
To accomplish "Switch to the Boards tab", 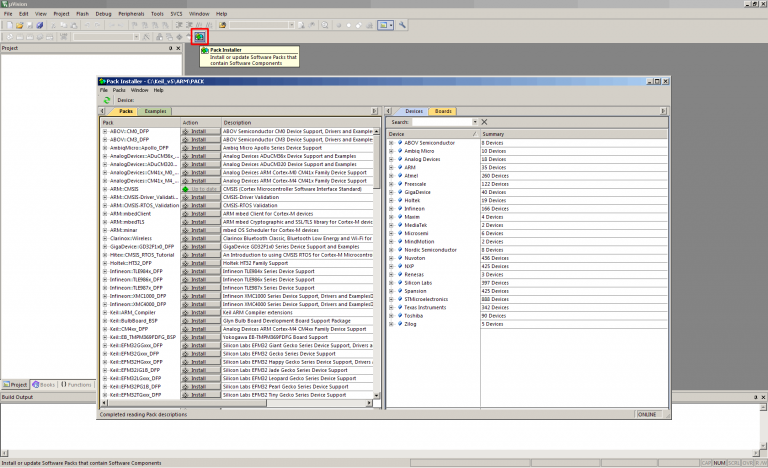I will (x=443, y=111).
